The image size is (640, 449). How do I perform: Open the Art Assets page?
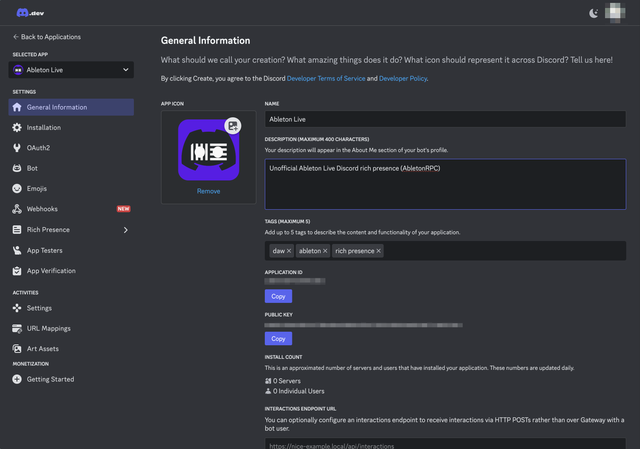click(71, 349)
